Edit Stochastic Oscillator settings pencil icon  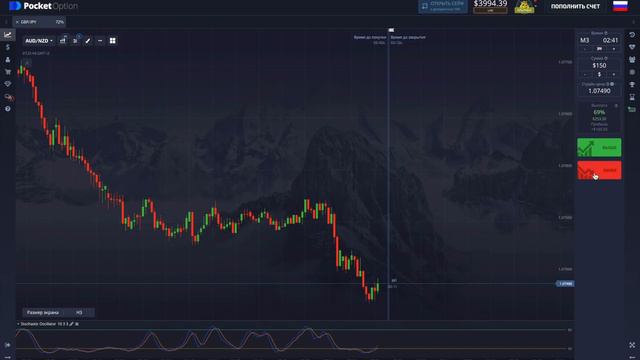[x=71, y=324]
